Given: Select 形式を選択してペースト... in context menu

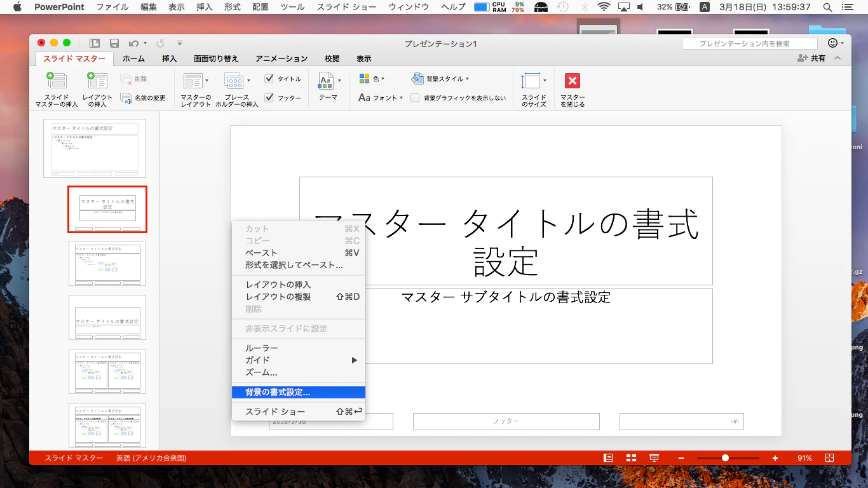Looking at the screenshot, I should [x=299, y=265].
